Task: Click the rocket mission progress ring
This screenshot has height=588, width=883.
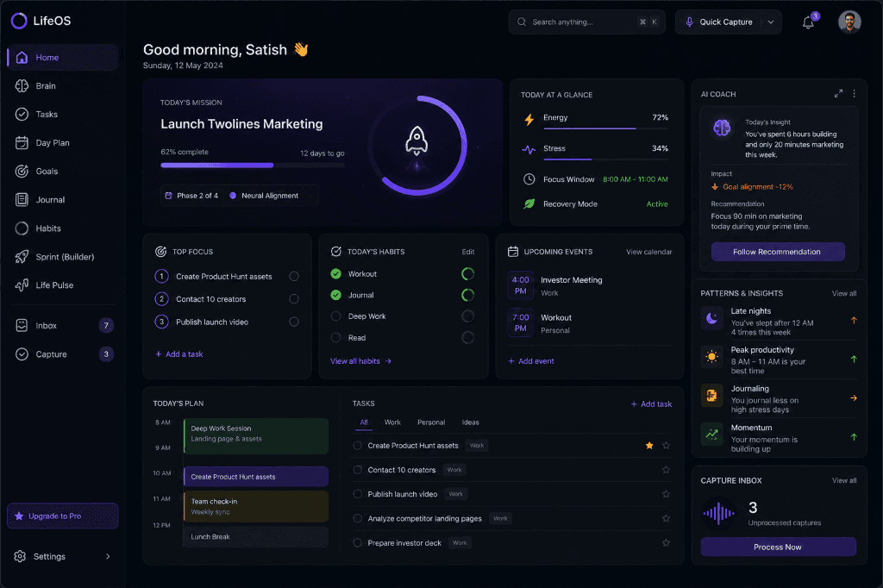Action: [x=417, y=146]
